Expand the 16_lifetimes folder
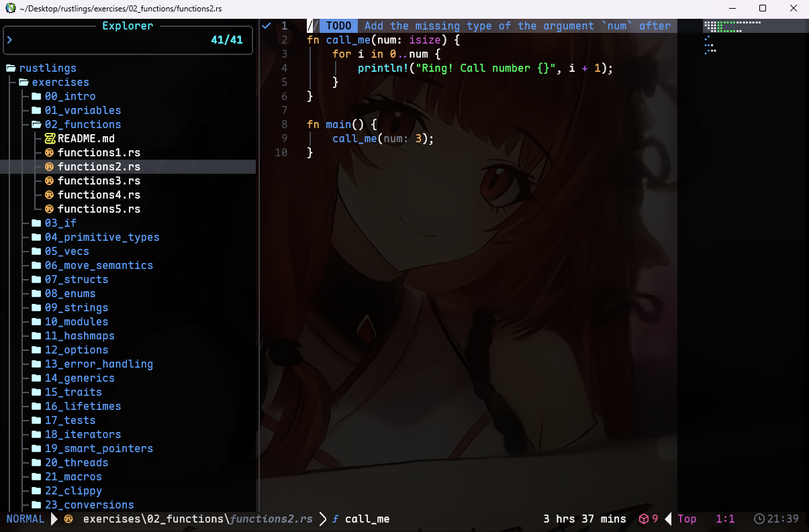809x532 pixels. 83,407
